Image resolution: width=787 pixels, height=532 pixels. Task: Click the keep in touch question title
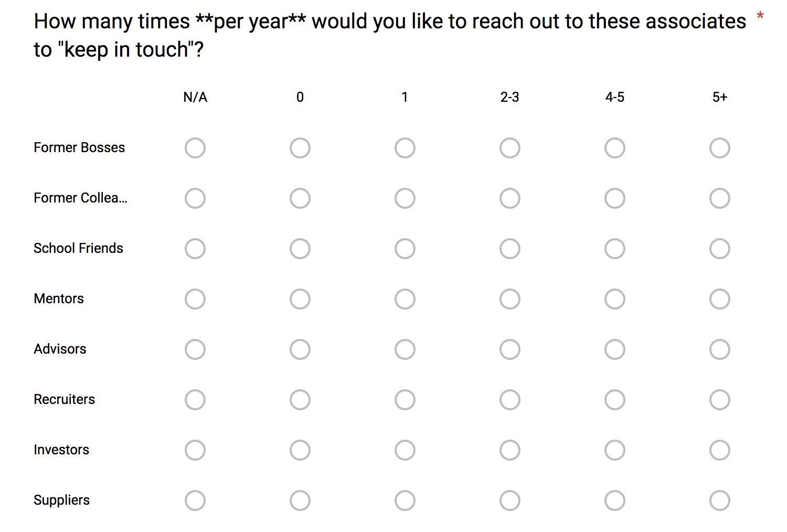(x=390, y=35)
